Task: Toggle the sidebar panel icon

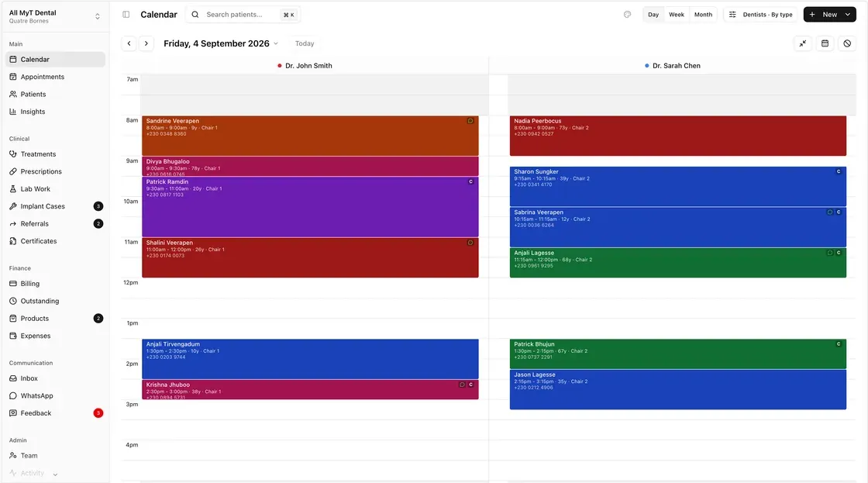Action: point(126,15)
